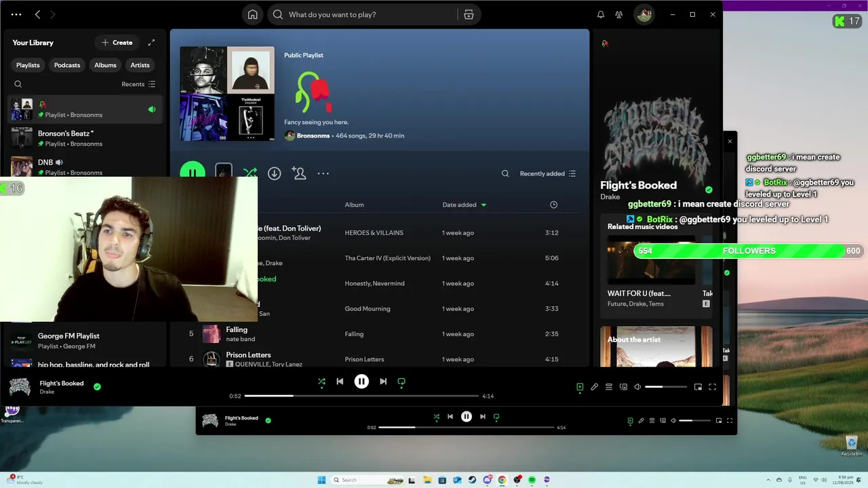
Task: Open WAIT FOR U music video thumbnail
Action: coord(651,260)
